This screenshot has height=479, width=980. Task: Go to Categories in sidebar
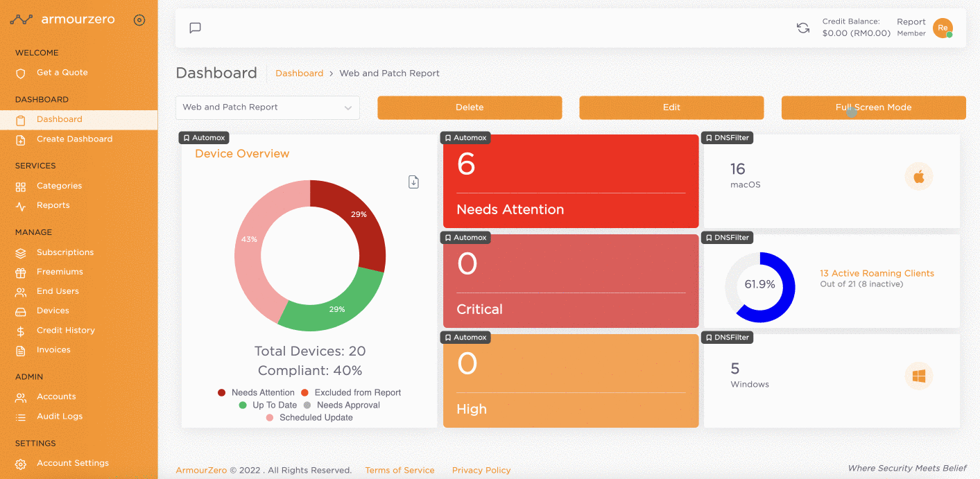click(59, 186)
